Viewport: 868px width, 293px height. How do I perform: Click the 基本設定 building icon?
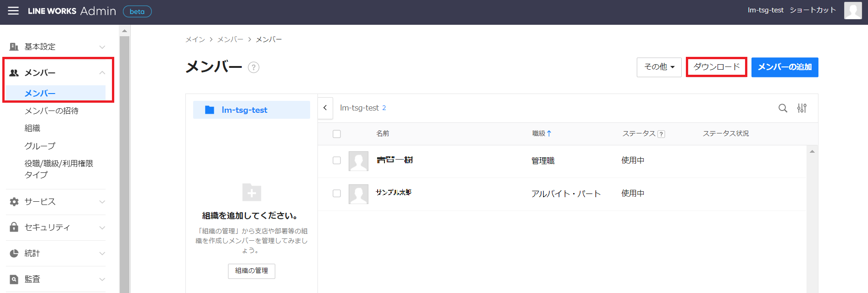pos(14,47)
